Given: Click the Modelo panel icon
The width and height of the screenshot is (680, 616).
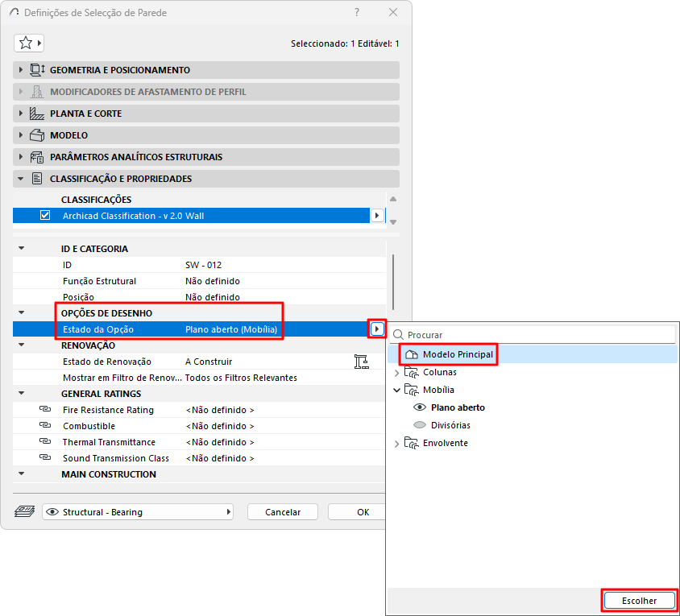Looking at the screenshot, I should [37, 135].
